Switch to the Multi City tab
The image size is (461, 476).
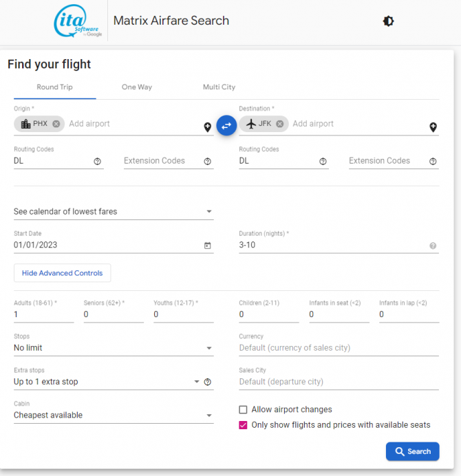tap(219, 87)
